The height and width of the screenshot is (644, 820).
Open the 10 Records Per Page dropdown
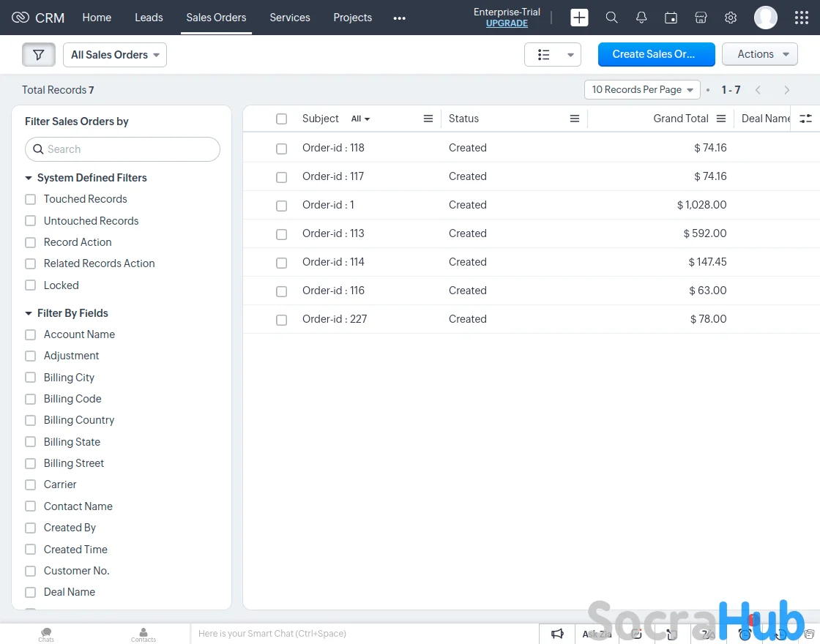642,90
